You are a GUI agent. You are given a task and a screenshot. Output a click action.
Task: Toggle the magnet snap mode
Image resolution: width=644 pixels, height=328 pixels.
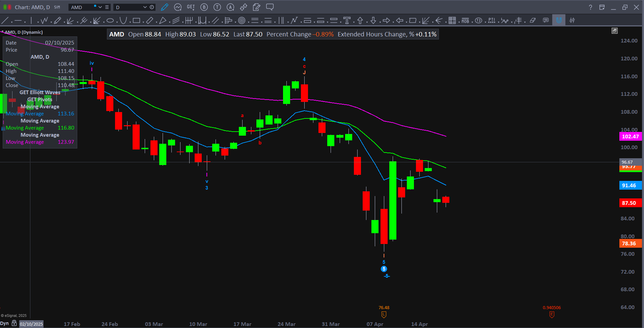(x=559, y=20)
